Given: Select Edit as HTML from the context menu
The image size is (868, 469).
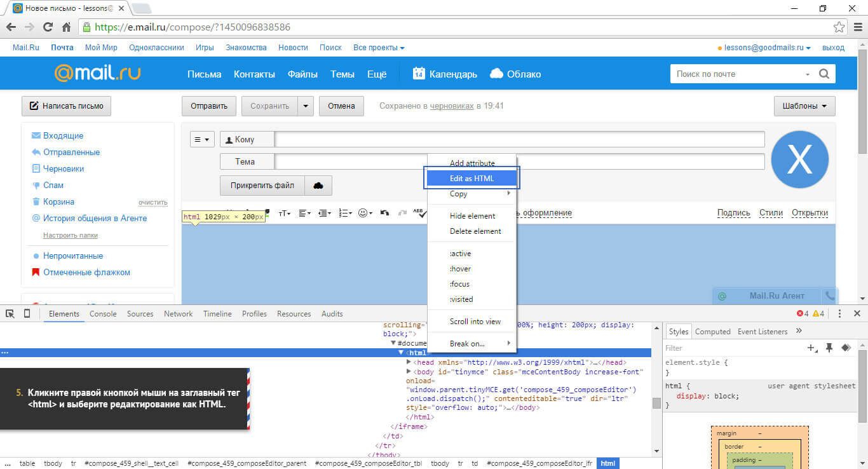Looking at the screenshot, I should click(471, 179).
